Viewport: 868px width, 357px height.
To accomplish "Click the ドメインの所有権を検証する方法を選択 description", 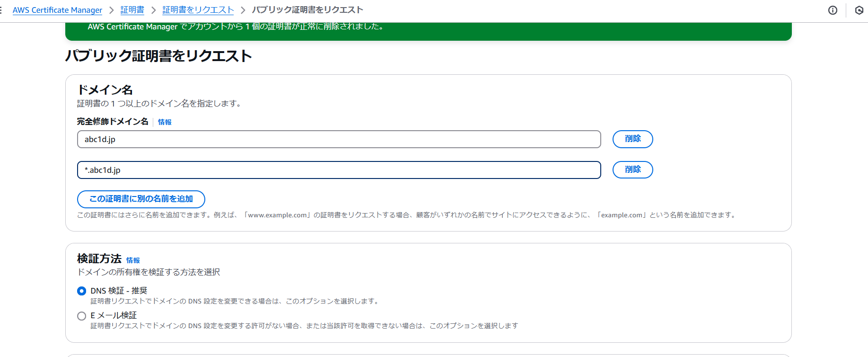I will (x=149, y=272).
